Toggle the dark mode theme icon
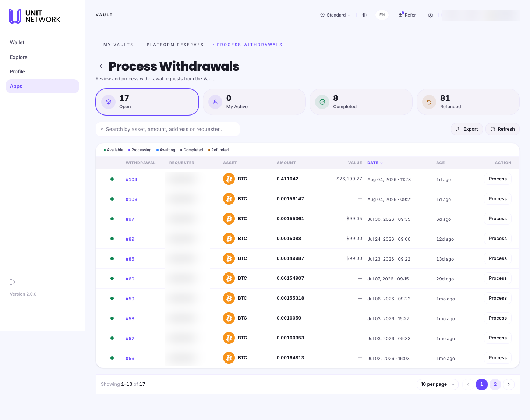Viewport: 530px width, 420px height. pyautogui.click(x=364, y=15)
